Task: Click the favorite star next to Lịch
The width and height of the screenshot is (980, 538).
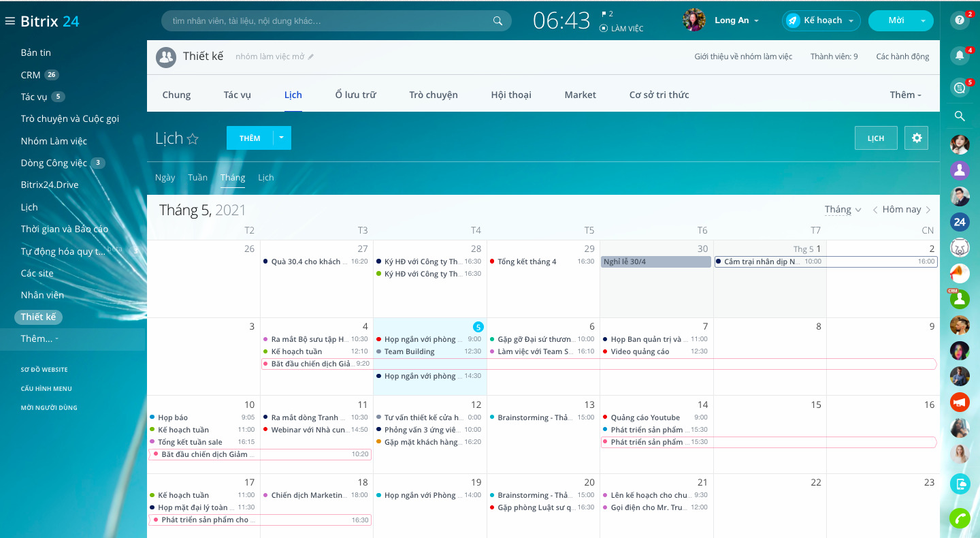Action: (x=193, y=139)
